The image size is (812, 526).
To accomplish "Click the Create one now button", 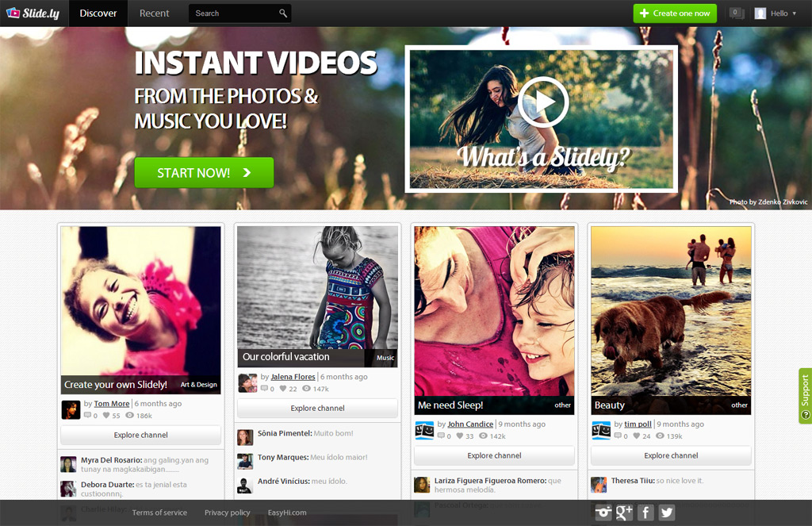I will (675, 13).
